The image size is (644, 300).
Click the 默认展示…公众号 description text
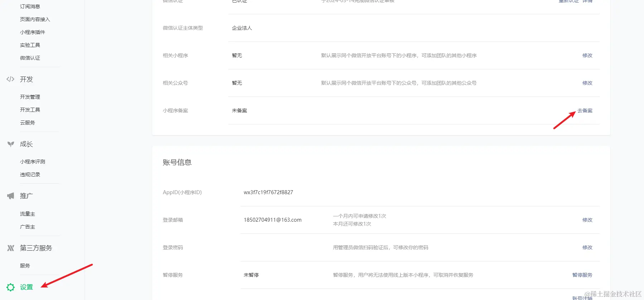pyautogui.click(x=399, y=83)
